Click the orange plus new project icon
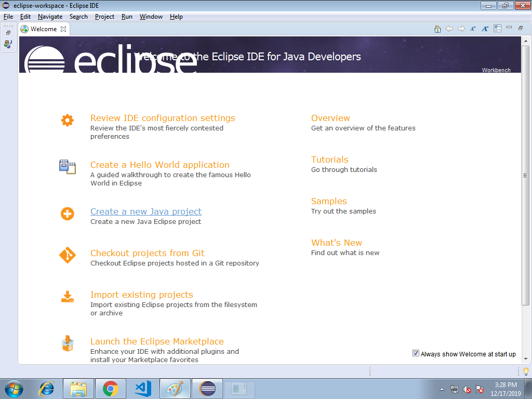 pos(67,214)
